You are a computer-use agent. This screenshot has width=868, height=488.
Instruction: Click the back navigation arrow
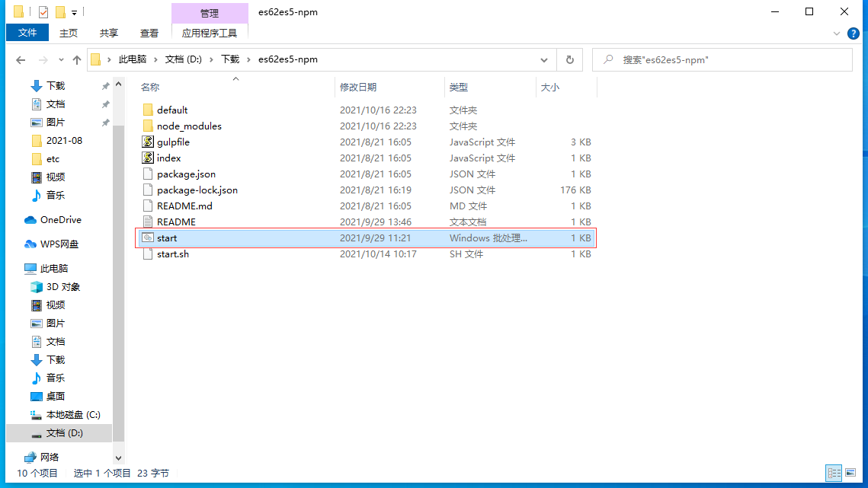(x=21, y=59)
